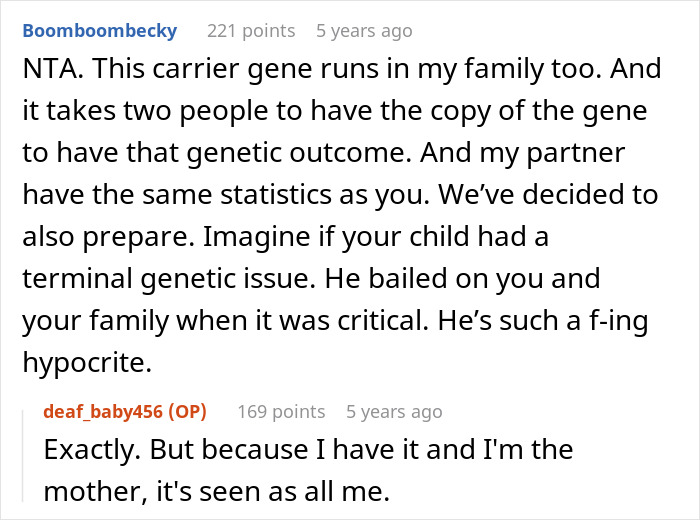Screen dimensions: 700x520
Task: Open deaf_baby456's user profile link
Action: pyautogui.click(x=104, y=411)
